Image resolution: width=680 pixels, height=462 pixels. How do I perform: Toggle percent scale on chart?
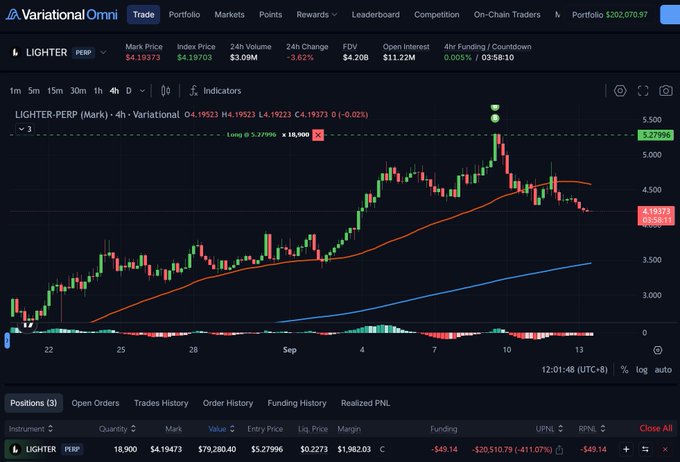click(624, 370)
